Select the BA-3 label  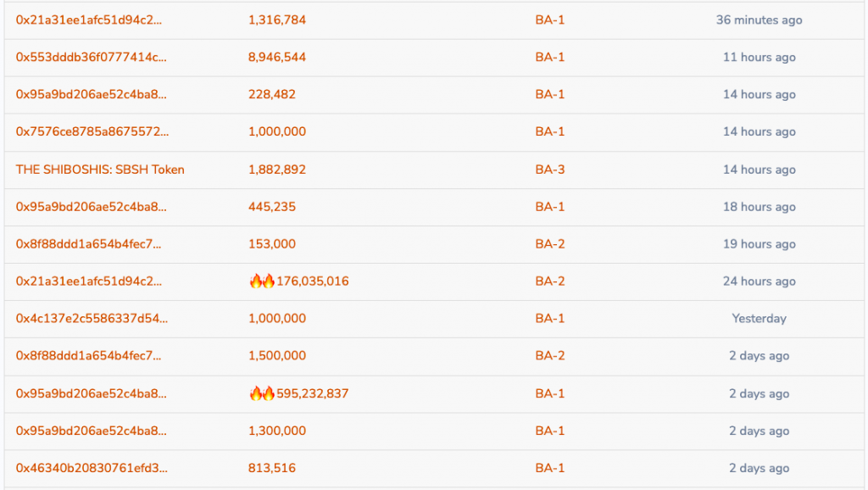pos(549,170)
